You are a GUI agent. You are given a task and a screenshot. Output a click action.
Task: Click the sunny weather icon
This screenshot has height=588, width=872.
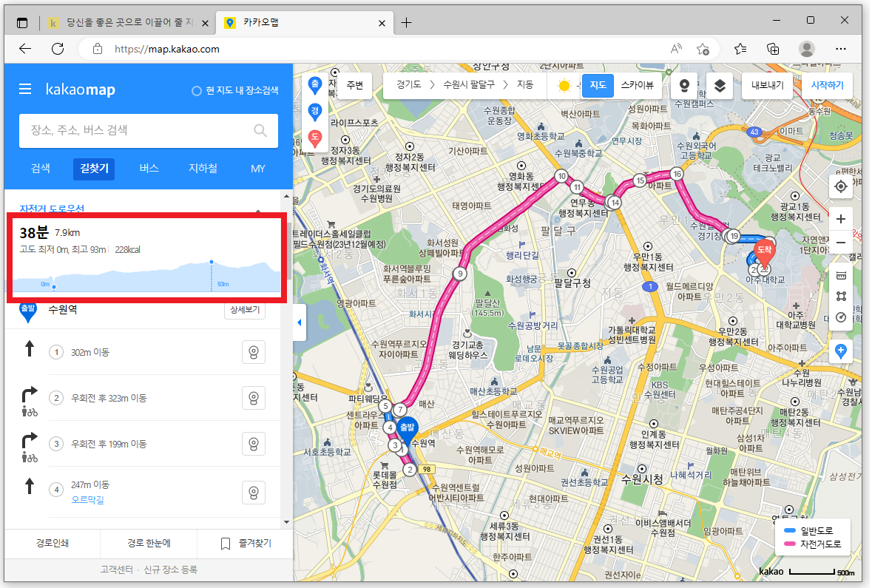pyautogui.click(x=564, y=86)
